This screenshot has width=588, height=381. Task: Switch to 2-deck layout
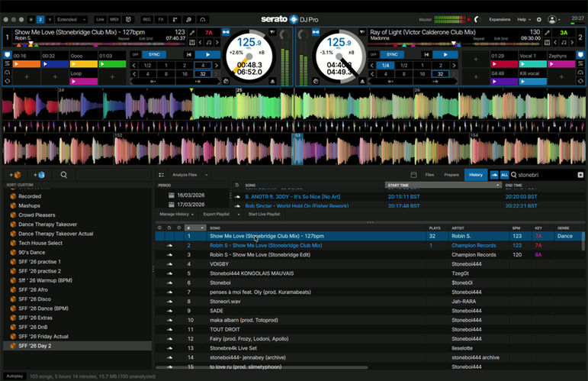pos(40,20)
